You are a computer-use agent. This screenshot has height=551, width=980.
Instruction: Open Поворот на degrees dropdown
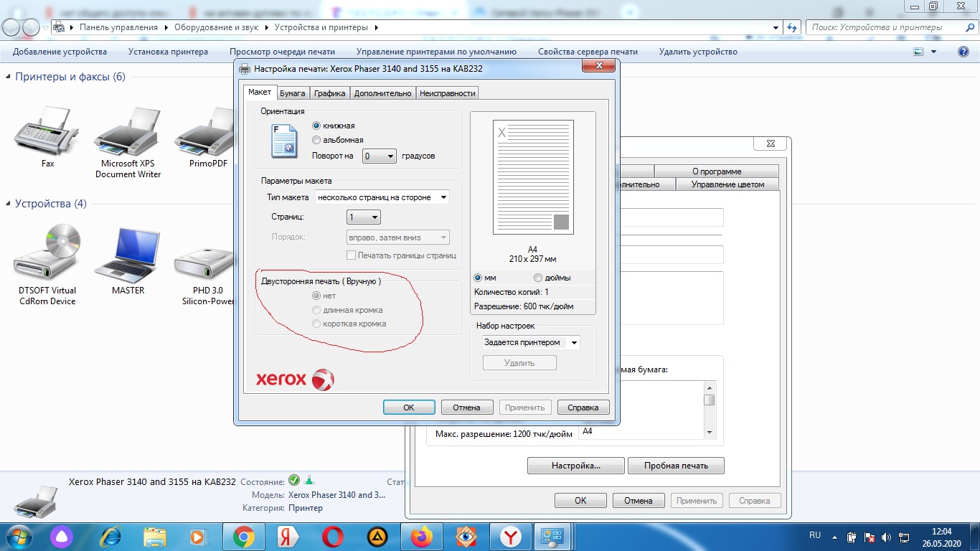point(379,156)
